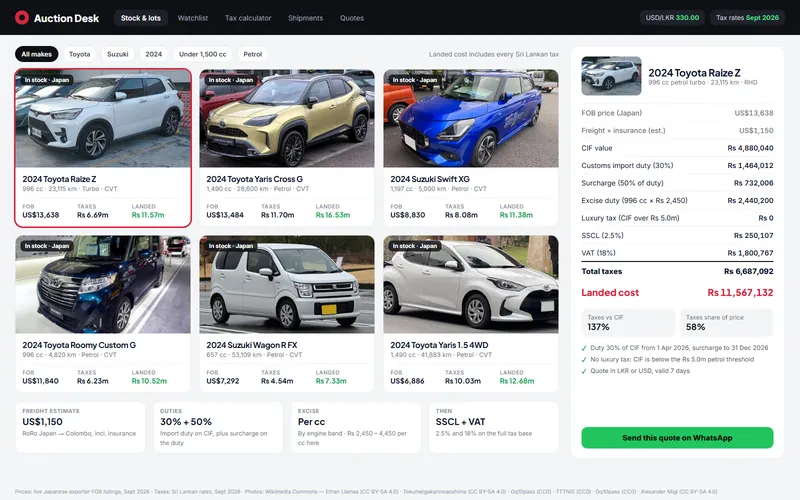Click checkmark beside No luxury tax note
The height and width of the screenshot is (500, 800).
click(x=584, y=360)
